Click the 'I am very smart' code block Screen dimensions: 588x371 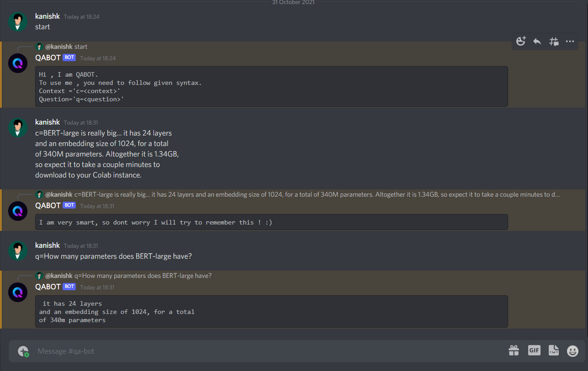click(272, 222)
